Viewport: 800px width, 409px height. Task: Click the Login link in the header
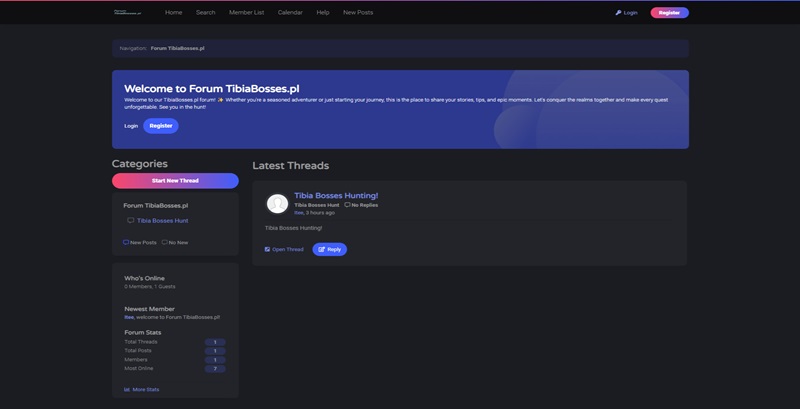(x=631, y=13)
